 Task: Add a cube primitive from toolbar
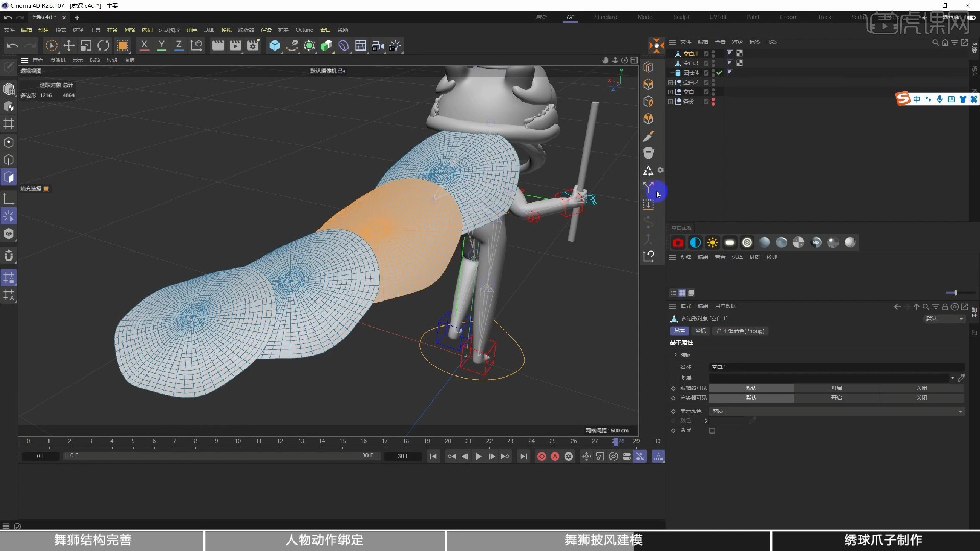pyautogui.click(x=275, y=46)
